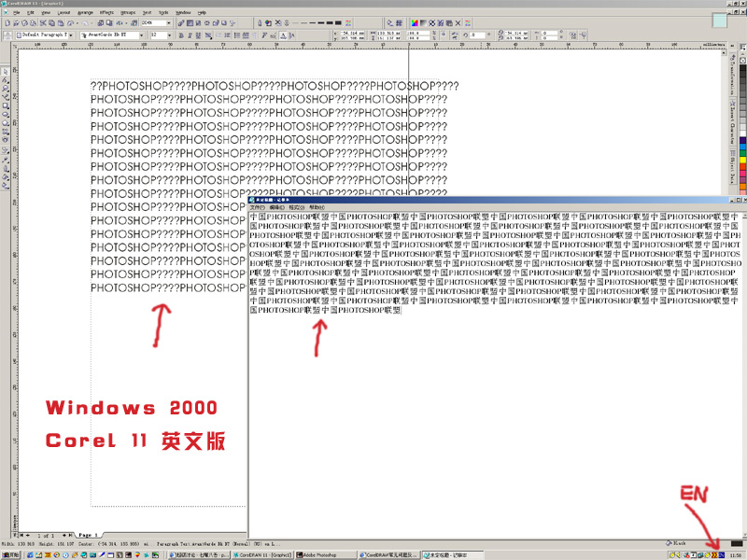Click the system tray clock
This screenshot has width=747, height=560.
click(735, 555)
